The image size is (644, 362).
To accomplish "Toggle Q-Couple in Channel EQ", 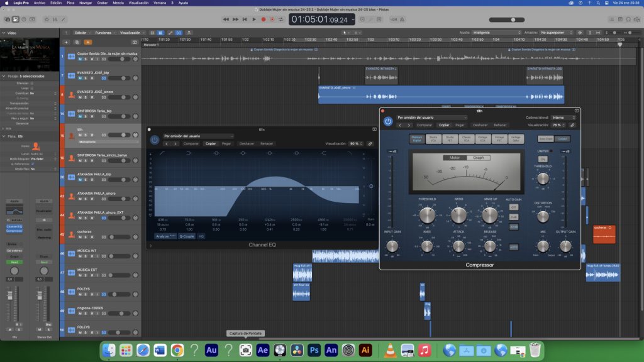I will click(x=187, y=236).
